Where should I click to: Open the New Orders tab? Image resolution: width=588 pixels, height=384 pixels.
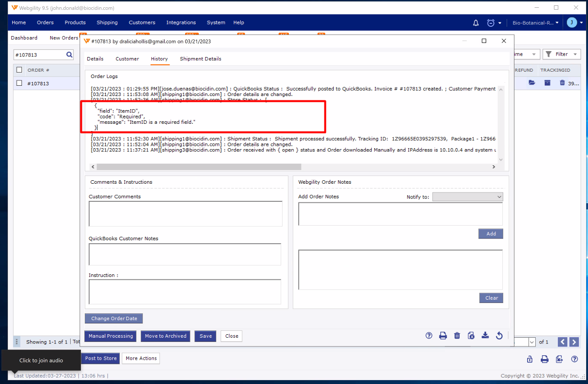click(x=64, y=38)
